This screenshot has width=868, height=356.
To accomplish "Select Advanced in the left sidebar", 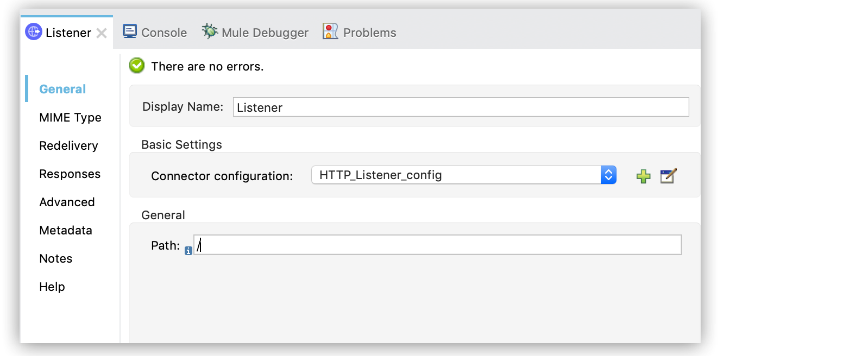I will pos(67,202).
